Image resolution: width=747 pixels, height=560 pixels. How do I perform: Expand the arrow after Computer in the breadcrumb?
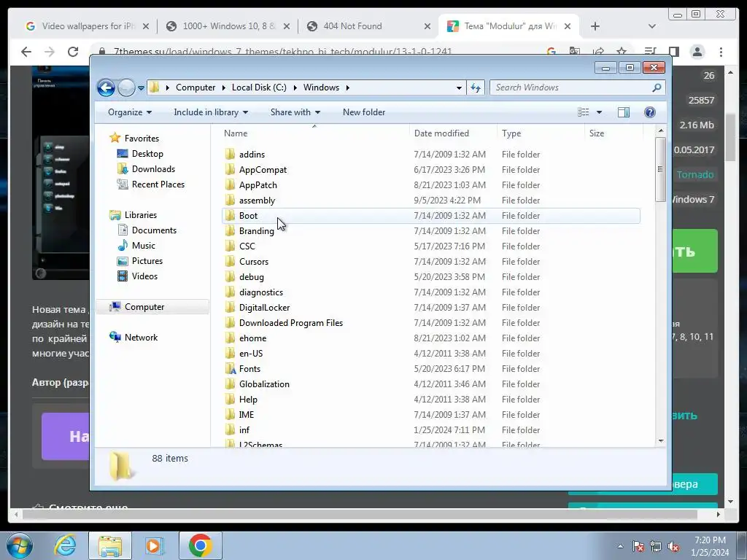pyautogui.click(x=224, y=87)
